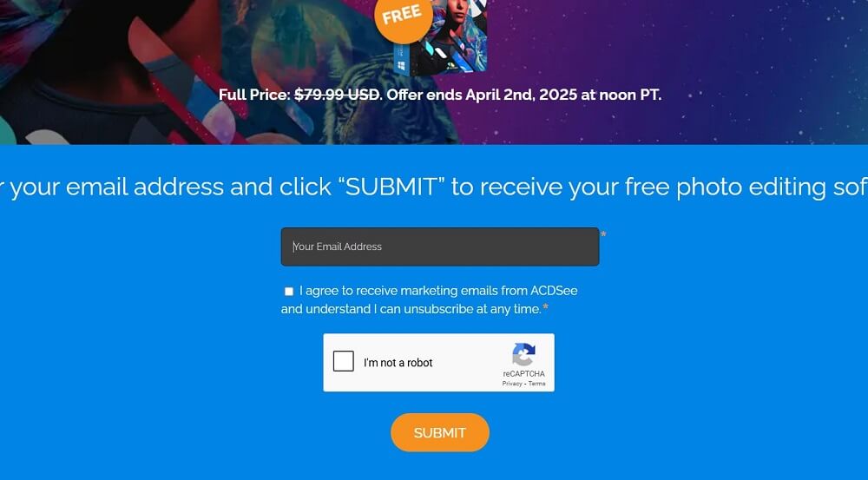
Task: Click the "reCAPTCHA" wordmark text
Action: coord(523,374)
